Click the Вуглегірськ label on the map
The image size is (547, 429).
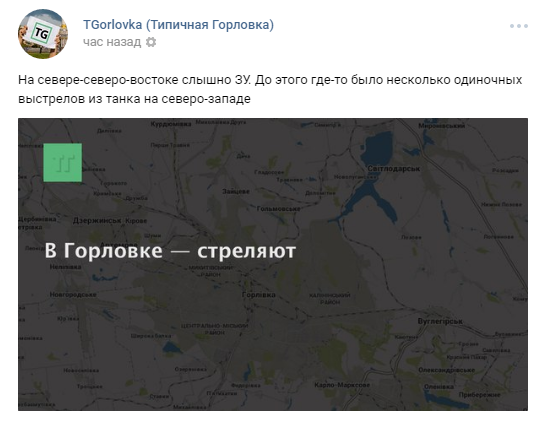point(440,321)
